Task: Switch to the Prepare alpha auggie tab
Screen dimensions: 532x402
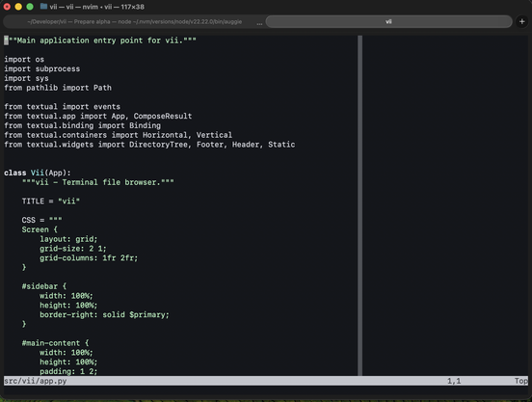Action: click(x=134, y=22)
